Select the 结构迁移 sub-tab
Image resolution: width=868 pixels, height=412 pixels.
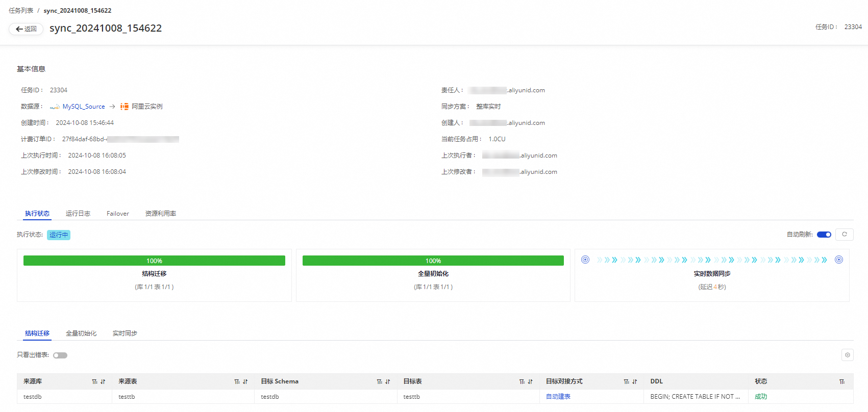37,333
